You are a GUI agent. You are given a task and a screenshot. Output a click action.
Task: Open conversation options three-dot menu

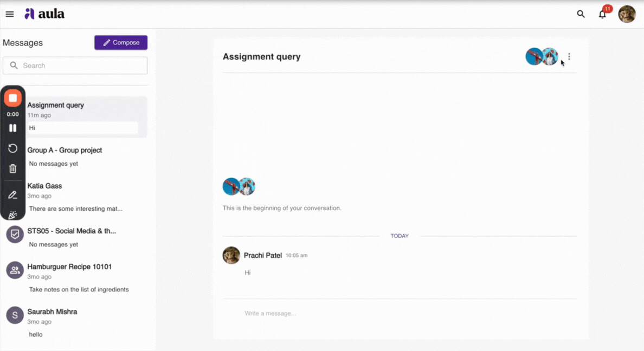tap(569, 57)
